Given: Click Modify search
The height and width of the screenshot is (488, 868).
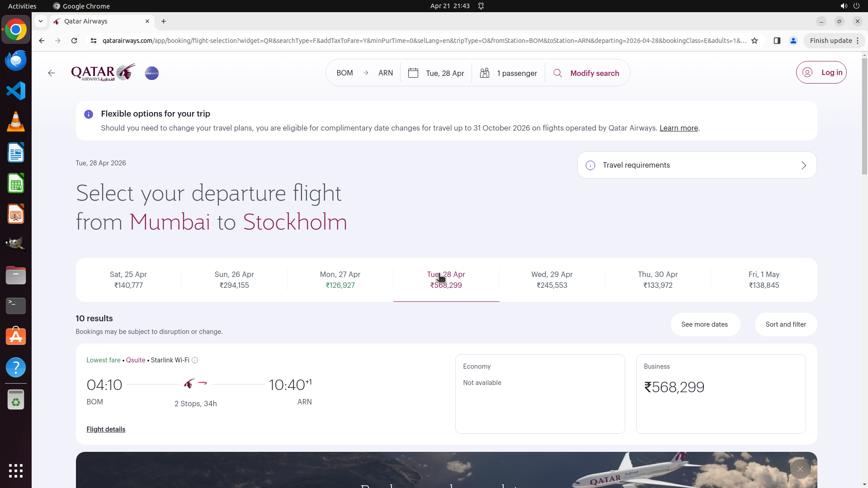Looking at the screenshot, I should (x=587, y=73).
